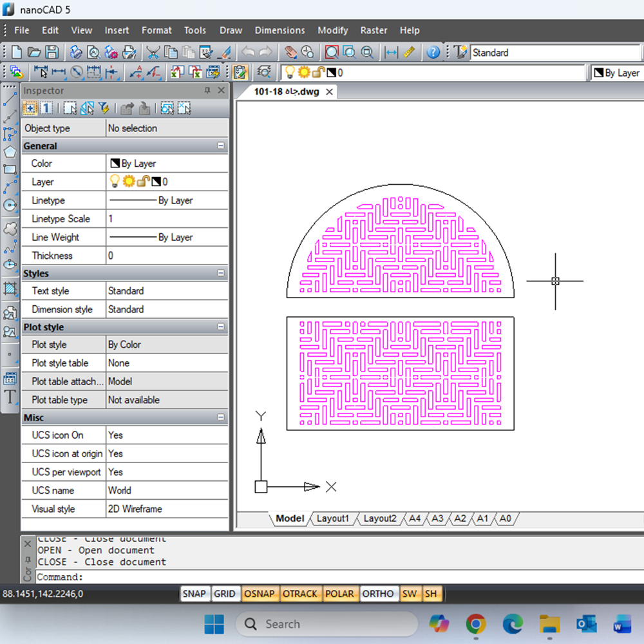Collapse the Plot style section
This screenshot has height=644, width=644.
[x=221, y=327]
